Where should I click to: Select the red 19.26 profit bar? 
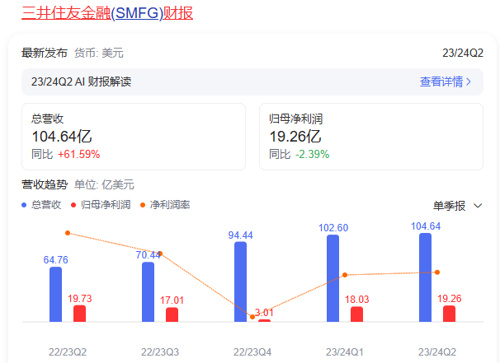point(449,314)
